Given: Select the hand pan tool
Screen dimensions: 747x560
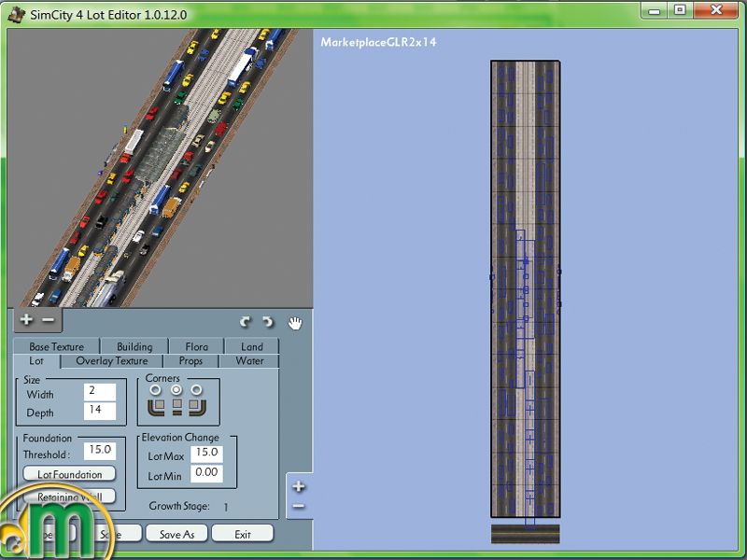Looking at the screenshot, I should [295, 323].
